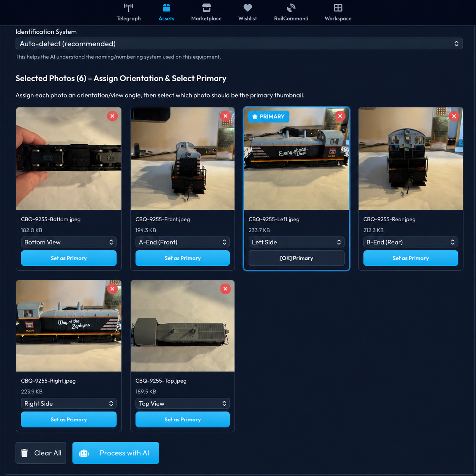The height and width of the screenshot is (476, 476).
Task: Remove CBQ-9255-Bottom.jpeg with red X
Action: point(112,116)
